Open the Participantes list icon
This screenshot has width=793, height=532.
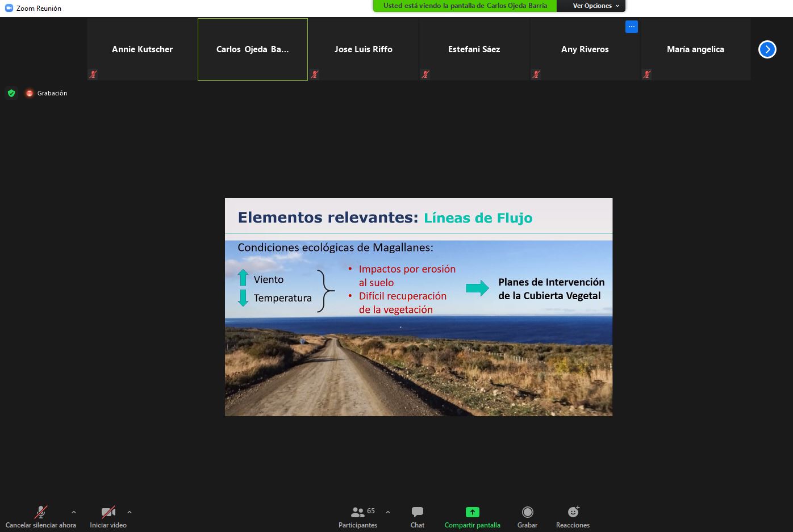click(x=358, y=512)
